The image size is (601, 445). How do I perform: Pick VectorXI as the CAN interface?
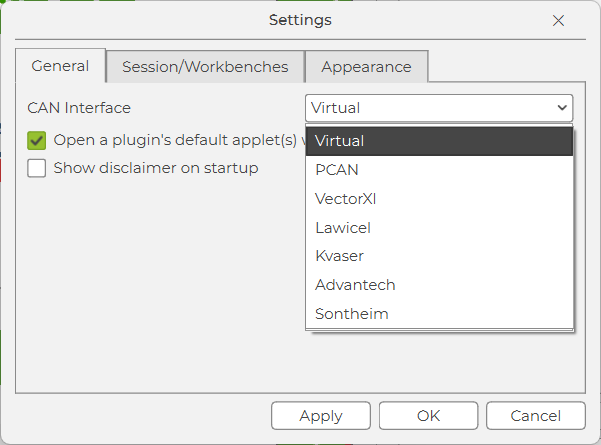(x=439, y=199)
